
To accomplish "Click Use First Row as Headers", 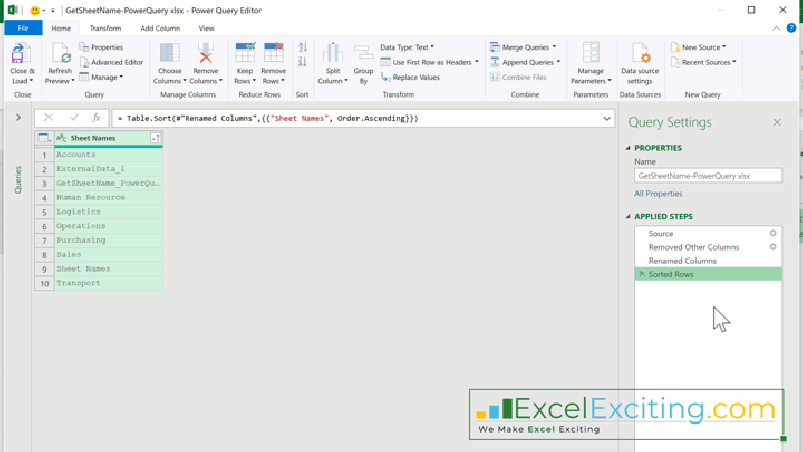I will (x=429, y=62).
